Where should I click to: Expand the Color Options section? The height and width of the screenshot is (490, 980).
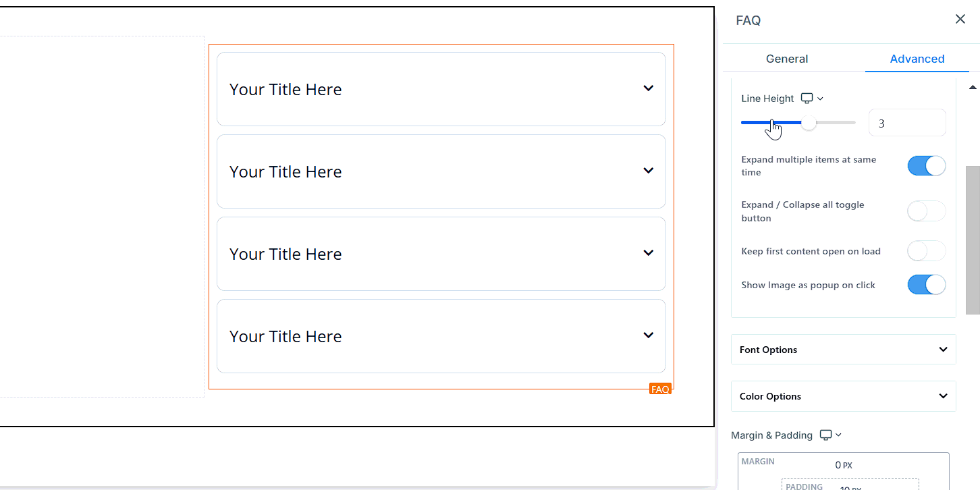tap(843, 396)
